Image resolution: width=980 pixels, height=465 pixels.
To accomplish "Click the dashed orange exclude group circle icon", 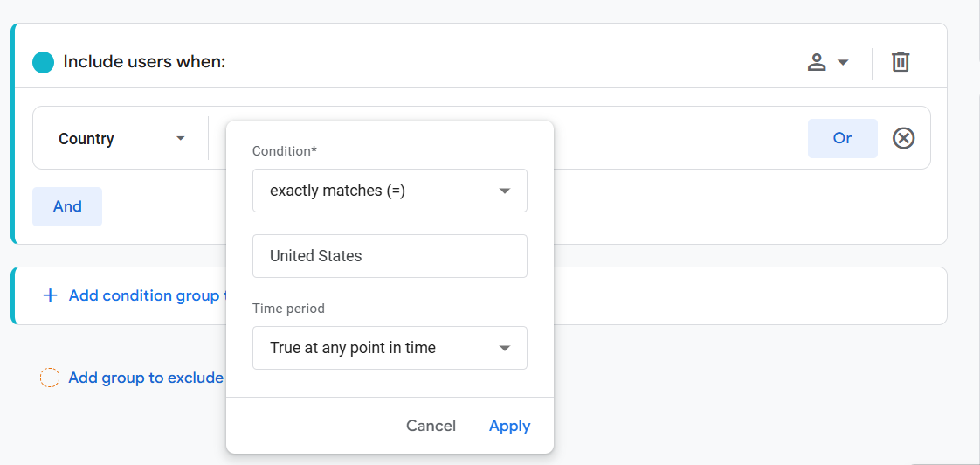I will (x=50, y=378).
